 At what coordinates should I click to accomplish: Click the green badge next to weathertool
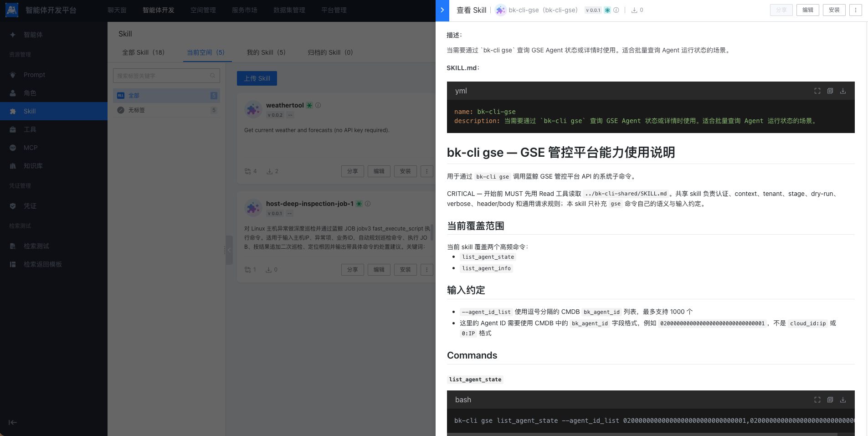(x=309, y=105)
